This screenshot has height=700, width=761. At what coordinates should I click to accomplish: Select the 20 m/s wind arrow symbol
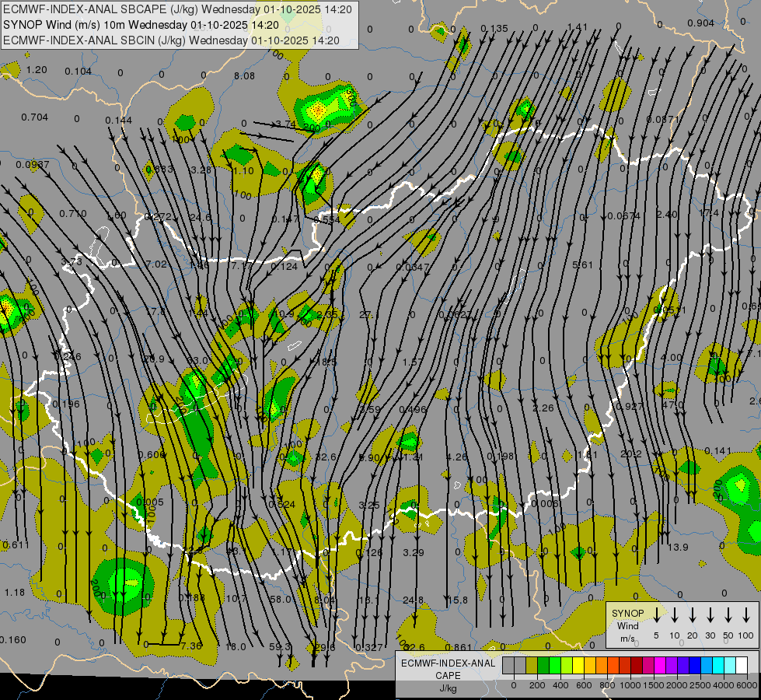(x=693, y=615)
